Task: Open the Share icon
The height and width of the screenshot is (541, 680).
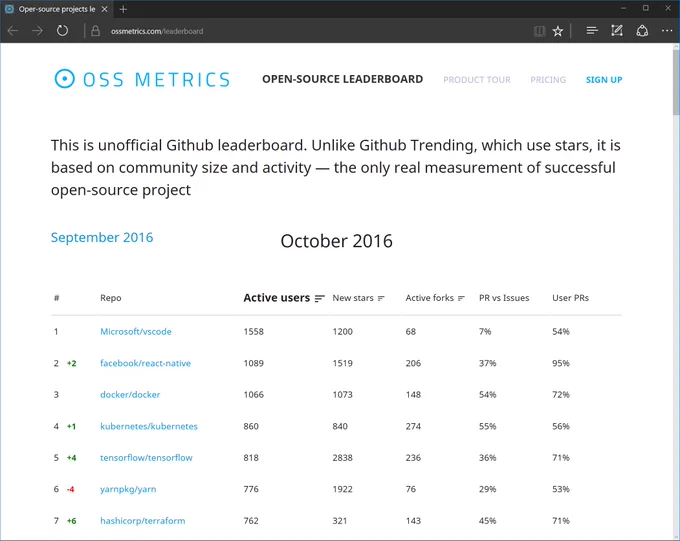Action: click(x=642, y=31)
